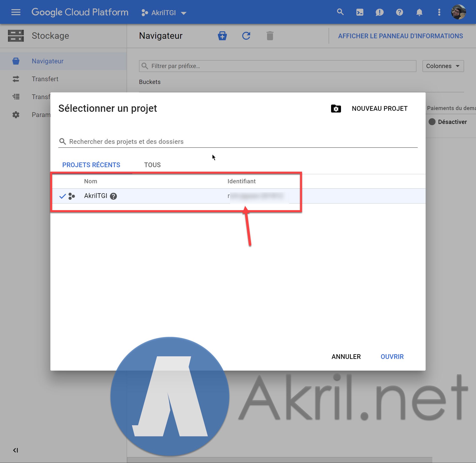The image size is (476, 463).
Task: Open the hamburger navigation menu
Action: (16, 12)
